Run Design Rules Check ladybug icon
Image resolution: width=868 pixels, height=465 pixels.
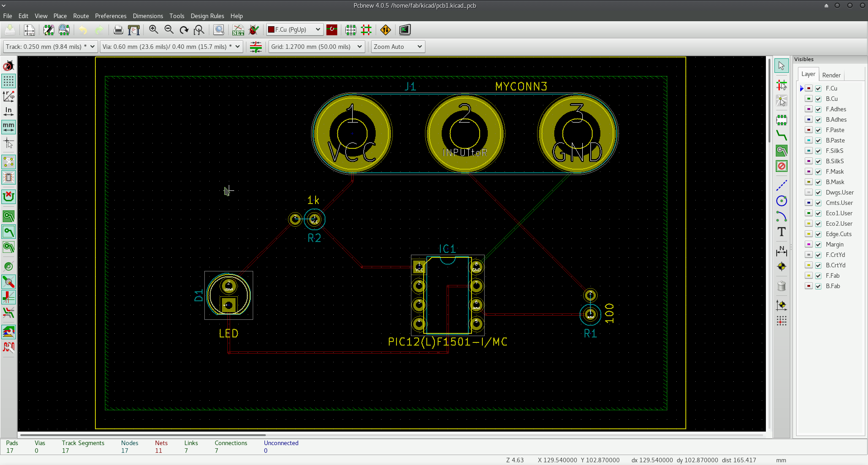point(254,30)
